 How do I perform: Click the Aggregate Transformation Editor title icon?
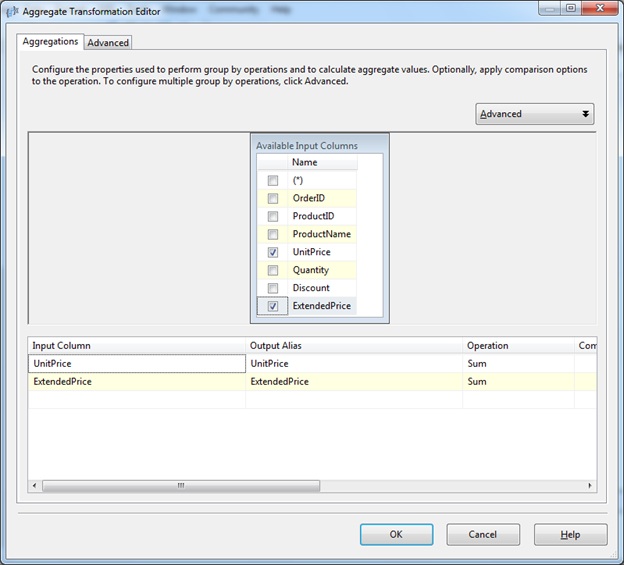13,12
